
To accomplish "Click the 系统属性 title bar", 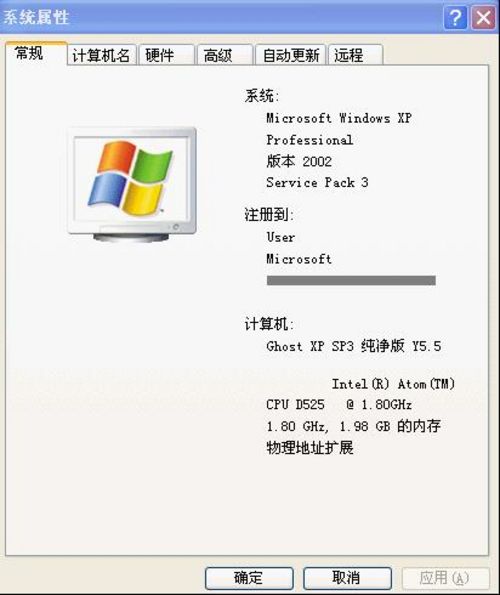I will click(220, 17).
